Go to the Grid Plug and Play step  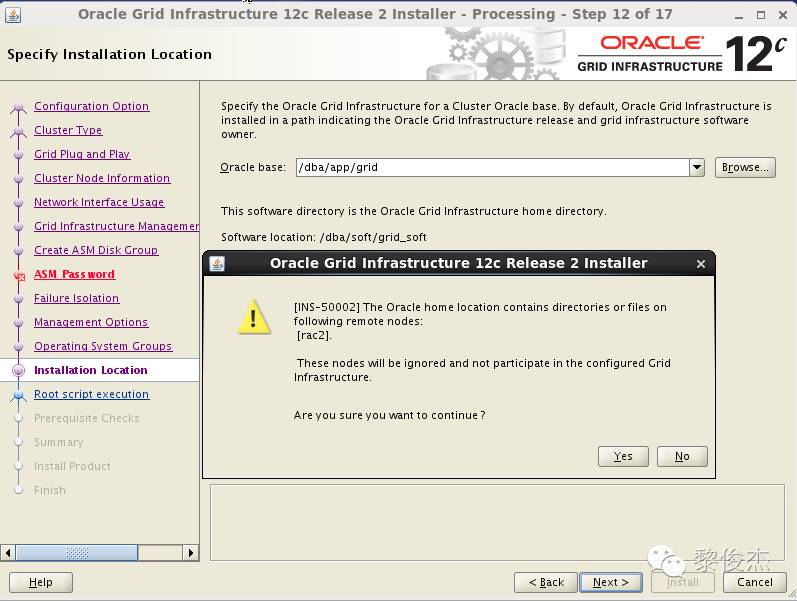pyautogui.click(x=82, y=154)
